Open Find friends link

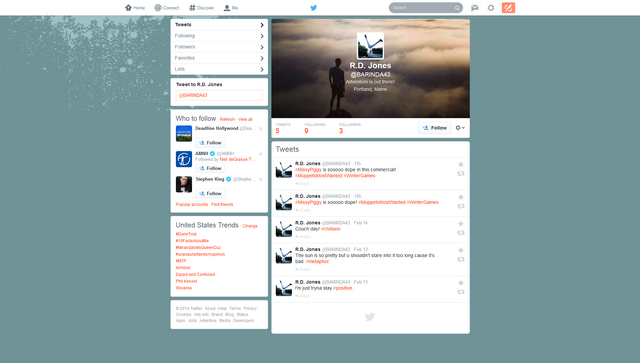tap(222, 205)
